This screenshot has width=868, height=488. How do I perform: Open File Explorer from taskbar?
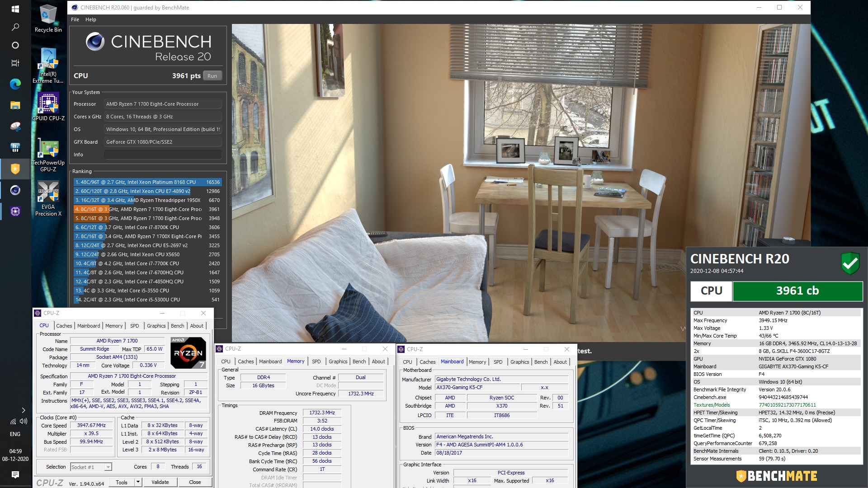pyautogui.click(x=15, y=105)
